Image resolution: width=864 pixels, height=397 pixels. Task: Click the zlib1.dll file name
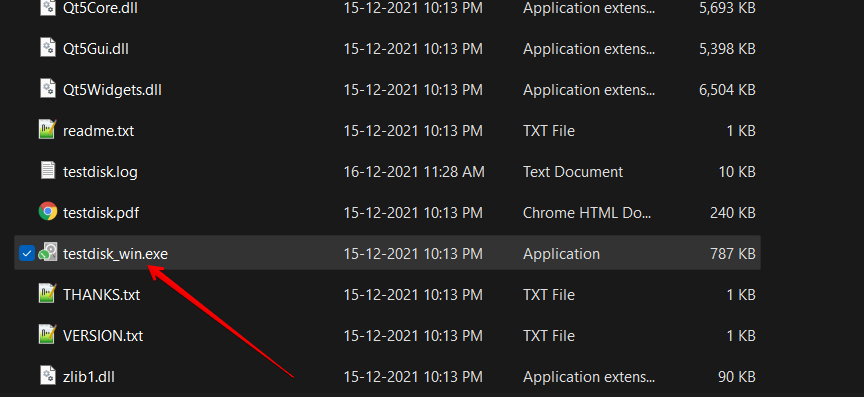(x=89, y=377)
